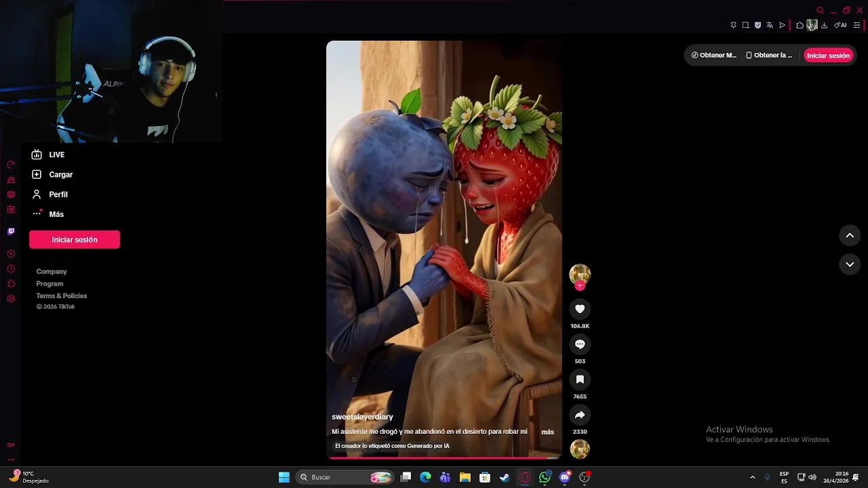Image resolution: width=868 pixels, height=488 pixels.
Task: Open the downloads icon in toolbar
Action: point(824,25)
